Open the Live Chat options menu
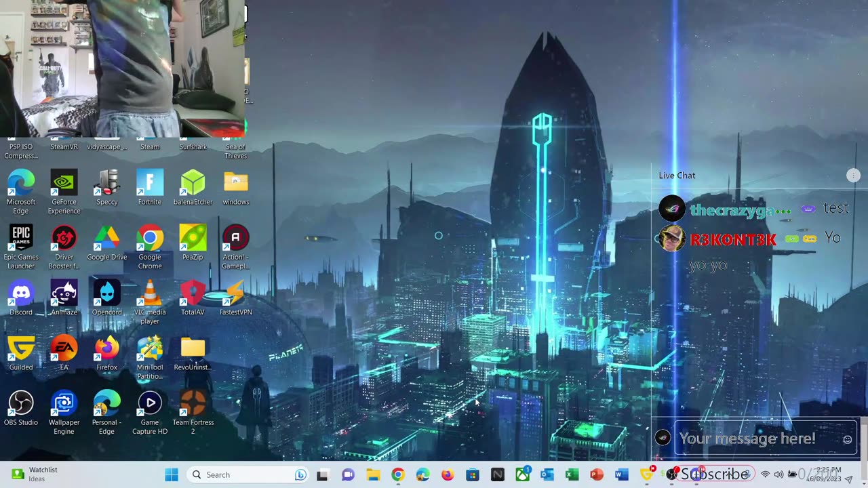The width and height of the screenshot is (868, 488). (854, 176)
